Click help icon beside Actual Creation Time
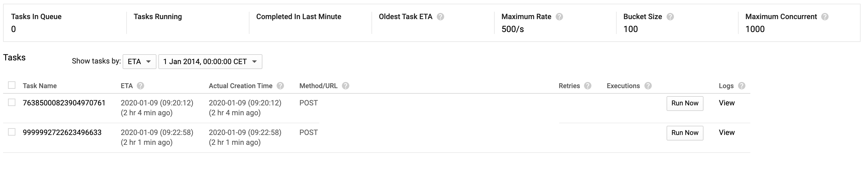This screenshot has width=868, height=196. [x=280, y=86]
